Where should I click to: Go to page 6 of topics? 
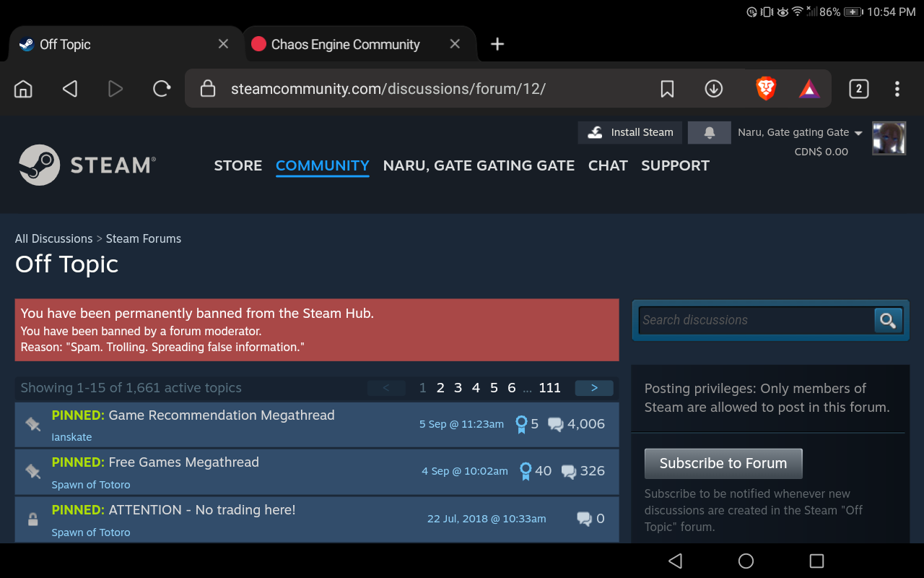point(511,388)
